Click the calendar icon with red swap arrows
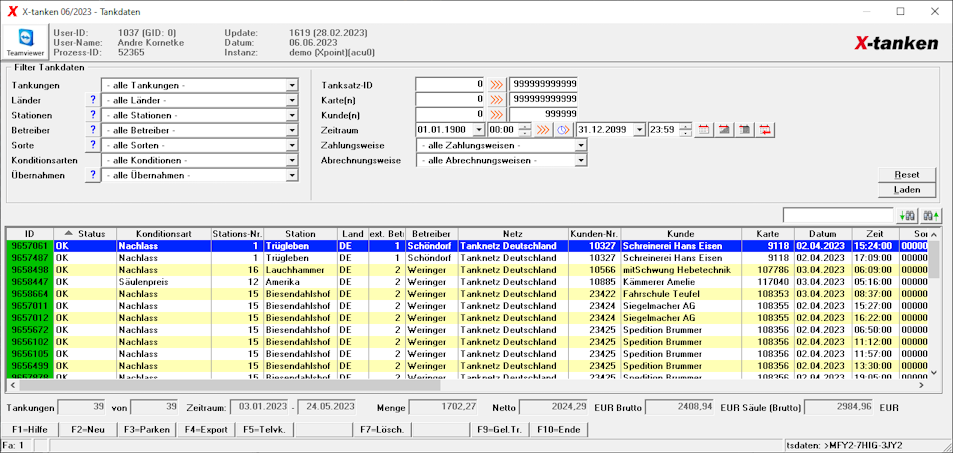 [765, 130]
